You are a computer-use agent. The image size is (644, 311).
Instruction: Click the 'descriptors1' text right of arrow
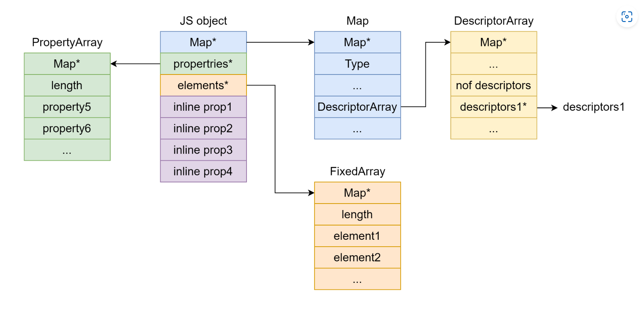pyautogui.click(x=594, y=107)
